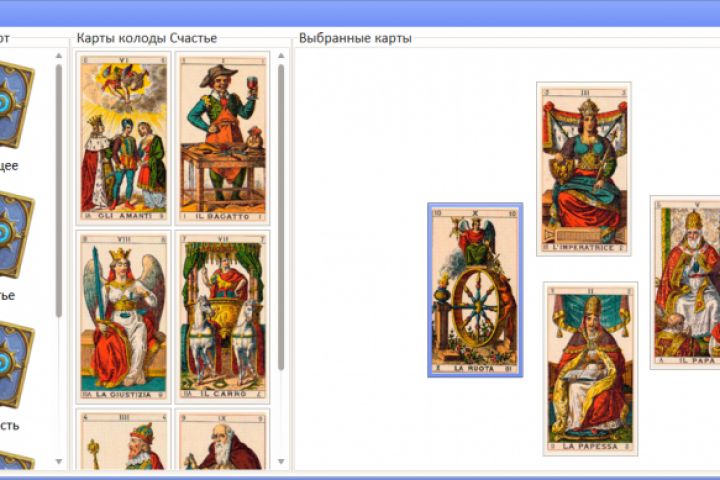The height and width of the screenshot is (480, 720).
Task: Click the deck cards scrollbar thumb
Action: (x=281, y=217)
